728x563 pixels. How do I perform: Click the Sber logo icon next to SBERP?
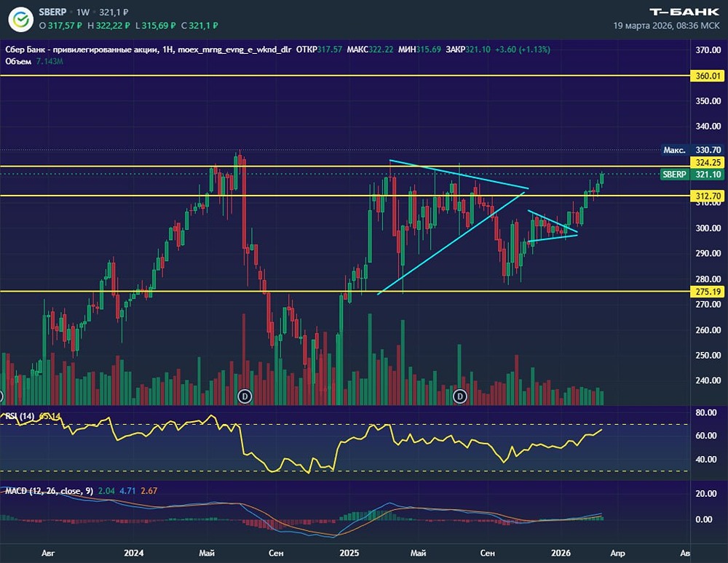pos(20,19)
